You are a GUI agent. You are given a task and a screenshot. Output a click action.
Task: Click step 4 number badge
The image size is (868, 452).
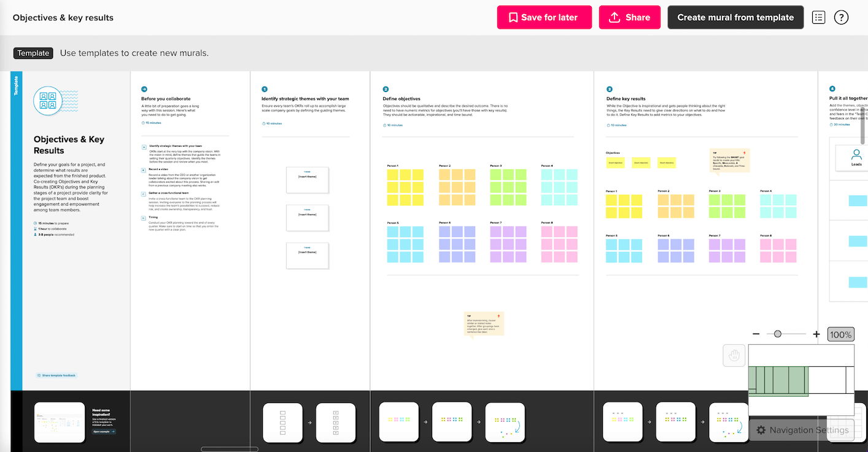pos(832,89)
